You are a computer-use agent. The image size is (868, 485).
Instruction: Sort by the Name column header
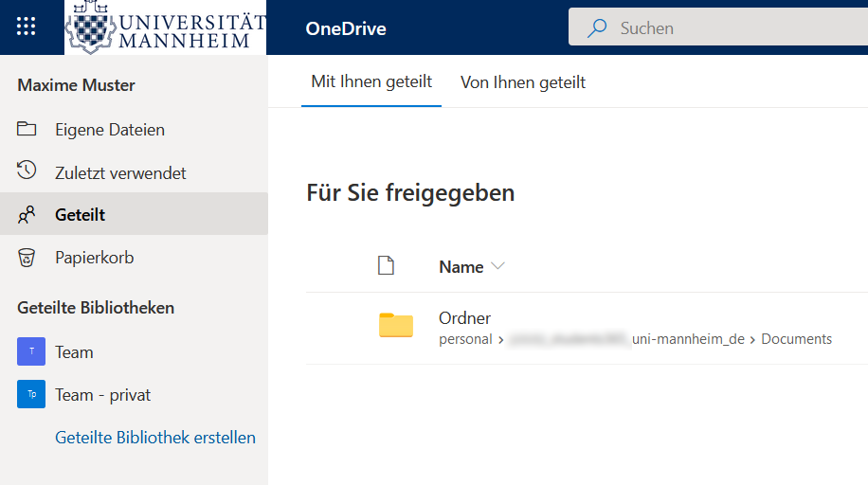[x=461, y=267]
